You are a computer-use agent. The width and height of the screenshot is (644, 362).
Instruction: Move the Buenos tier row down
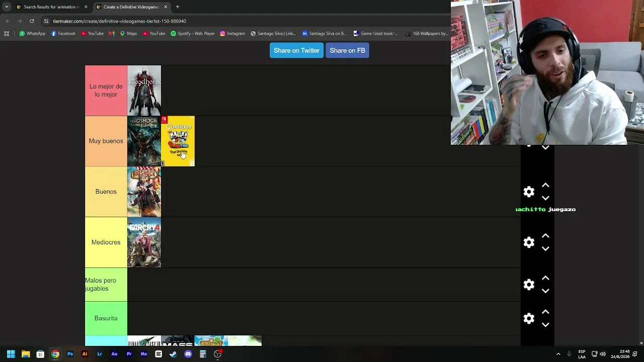(x=545, y=198)
